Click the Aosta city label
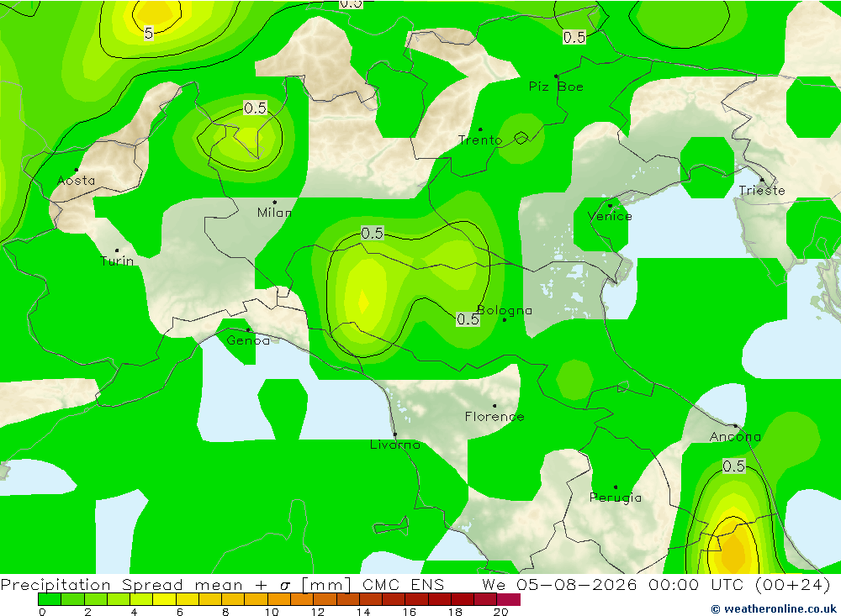The width and height of the screenshot is (841, 616). [77, 181]
